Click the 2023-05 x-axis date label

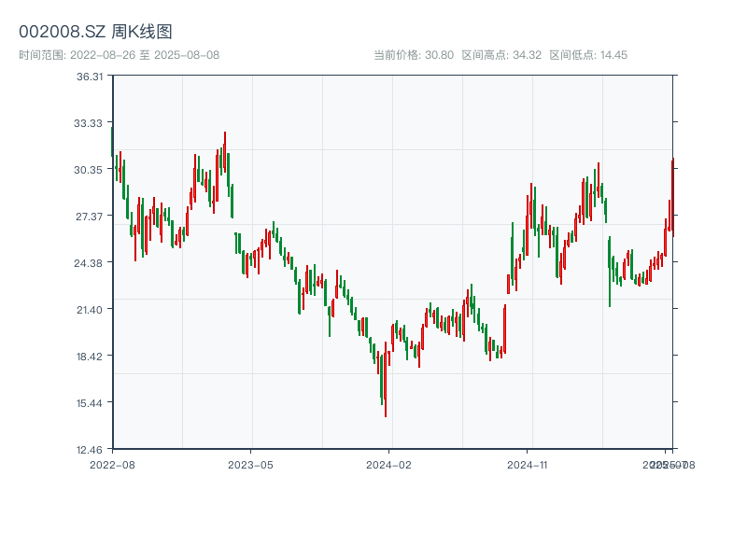[x=250, y=464]
